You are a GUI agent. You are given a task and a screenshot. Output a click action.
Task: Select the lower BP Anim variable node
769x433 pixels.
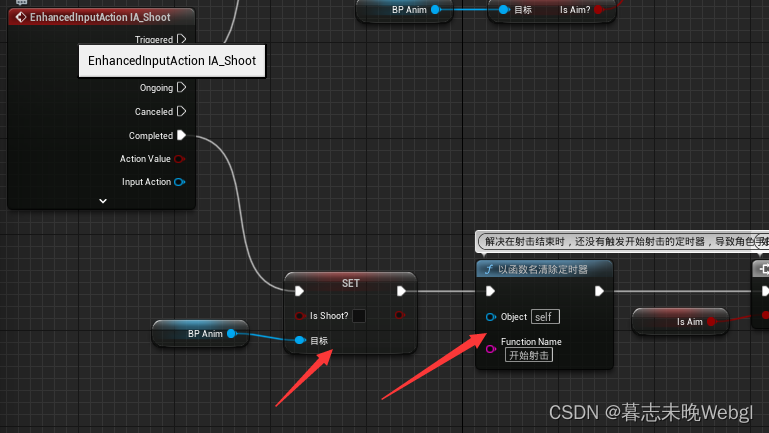click(201, 333)
